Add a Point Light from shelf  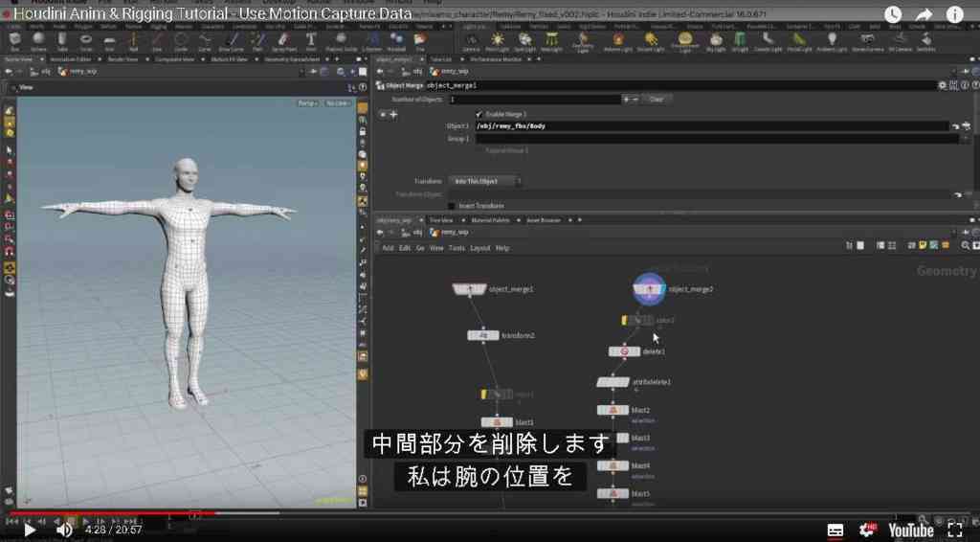click(497, 41)
